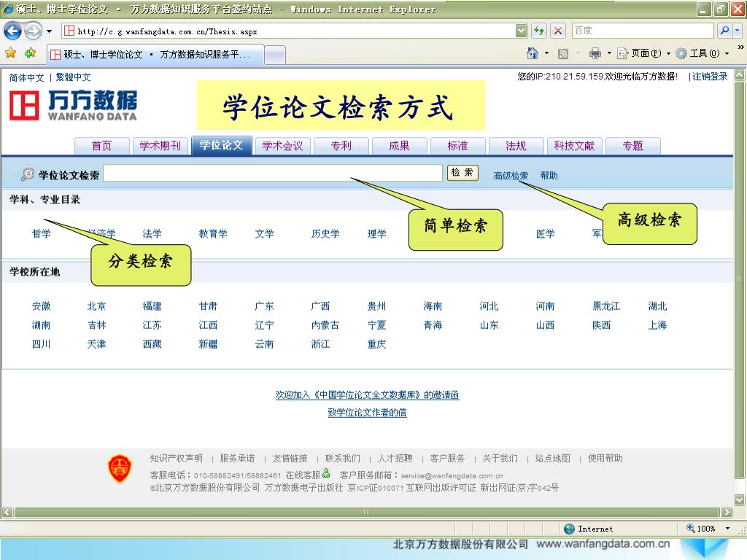The image size is (747, 560).
Task: Switch language to 繁體中文
Action: click(x=73, y=77)
